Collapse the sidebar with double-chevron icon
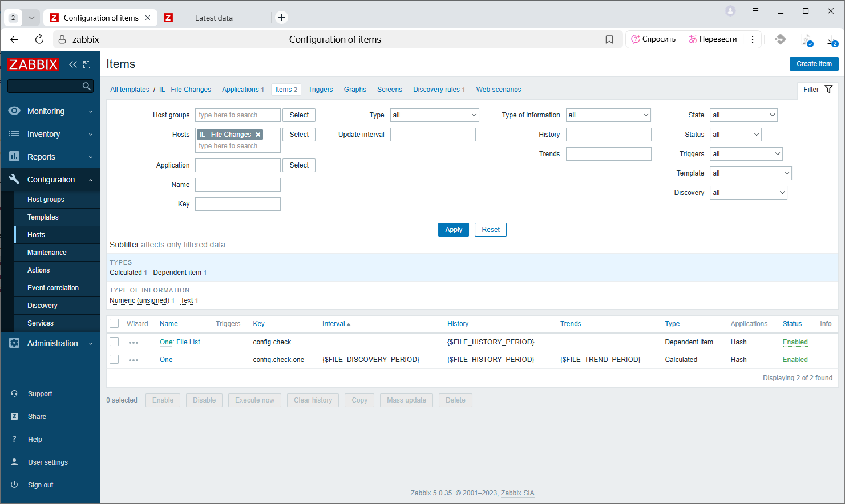The width and height of the screenshot is (845, 504). tap(73, 64)
